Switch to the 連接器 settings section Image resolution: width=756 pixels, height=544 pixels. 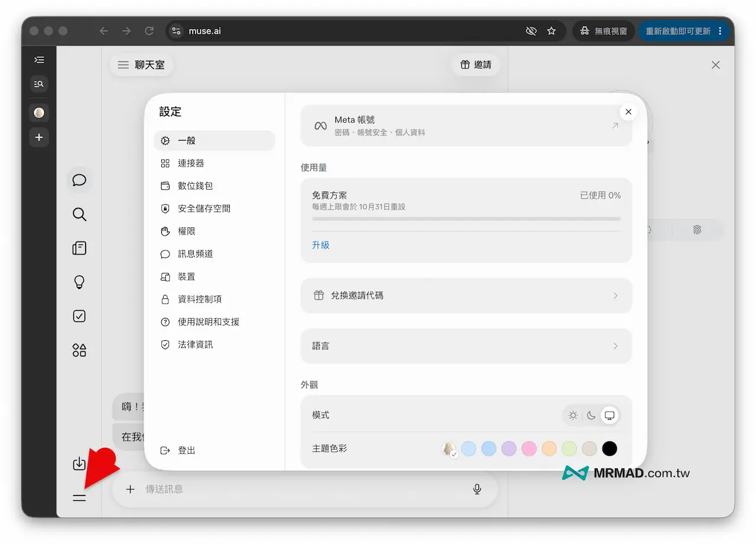(214, 163)
